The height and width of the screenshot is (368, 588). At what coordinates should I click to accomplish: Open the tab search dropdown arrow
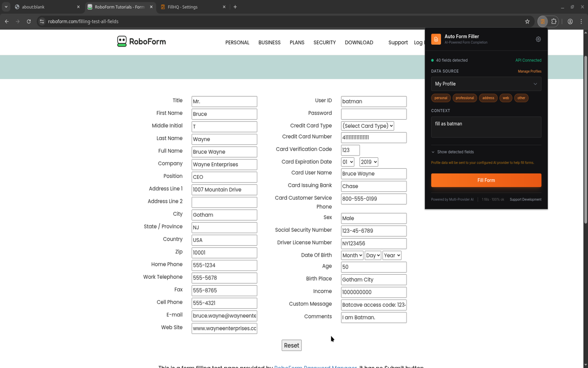point(6,7)
